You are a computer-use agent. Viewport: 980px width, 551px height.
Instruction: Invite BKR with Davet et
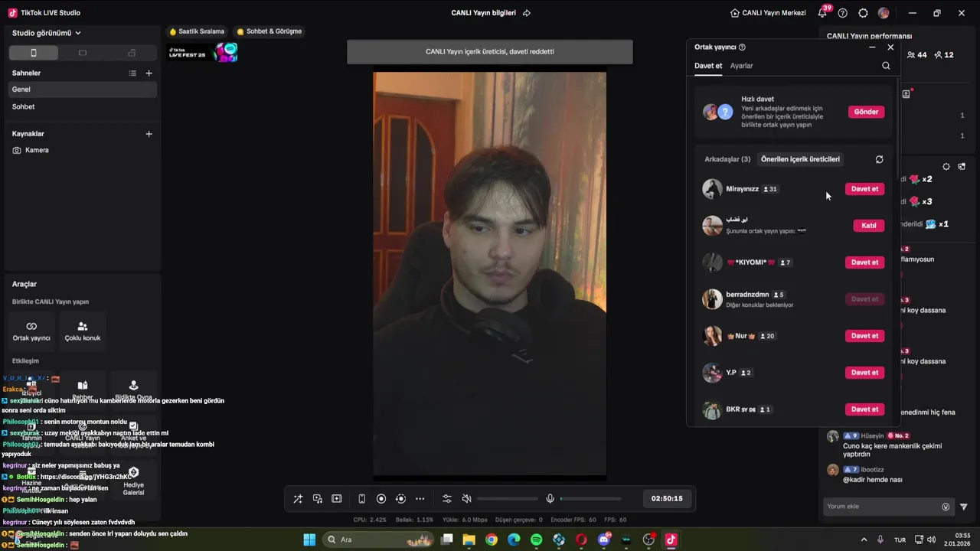[x=865, y=409]
